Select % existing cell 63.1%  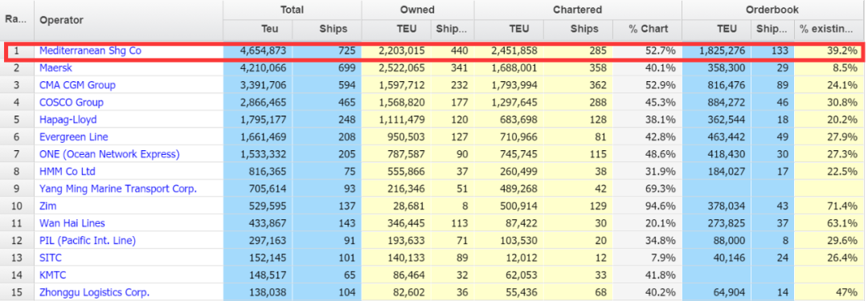tap(829, 223)
